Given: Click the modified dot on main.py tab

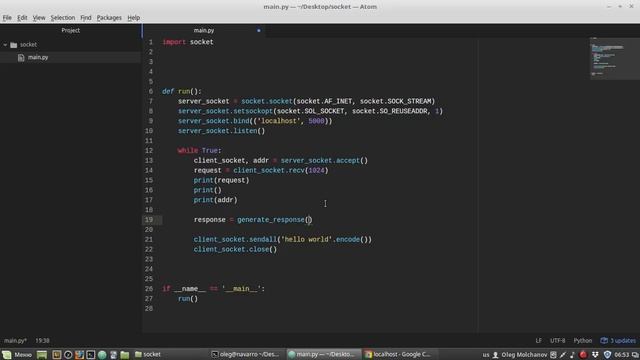Looking at the screenshot, I should tap(258, 31).
